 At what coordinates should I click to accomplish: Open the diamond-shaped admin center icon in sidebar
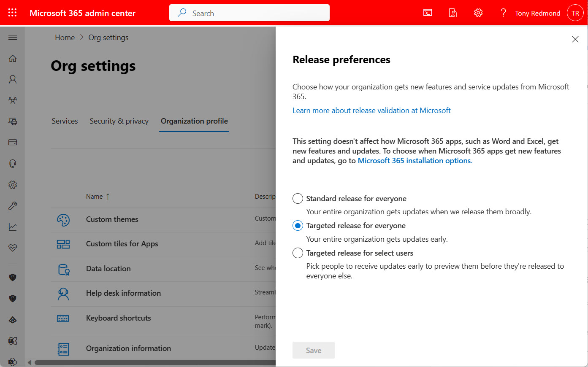pos(13,320)
